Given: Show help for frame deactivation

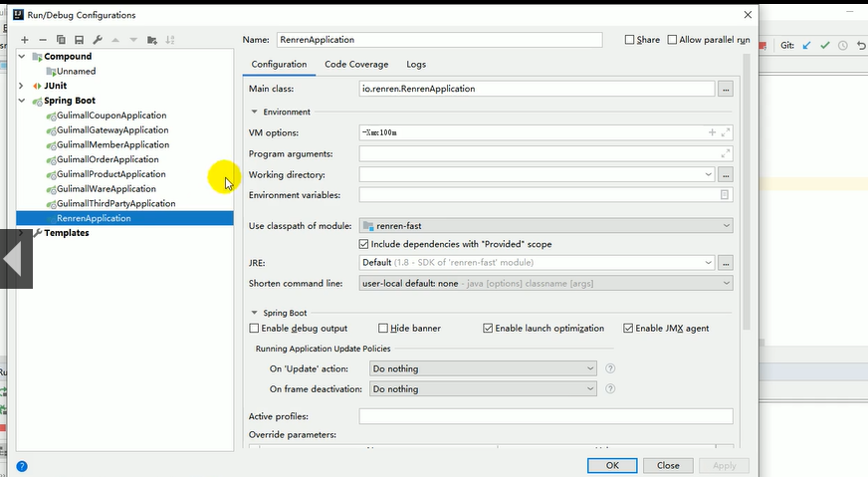Looking at the screenshot, I should (x=610, y=389).
